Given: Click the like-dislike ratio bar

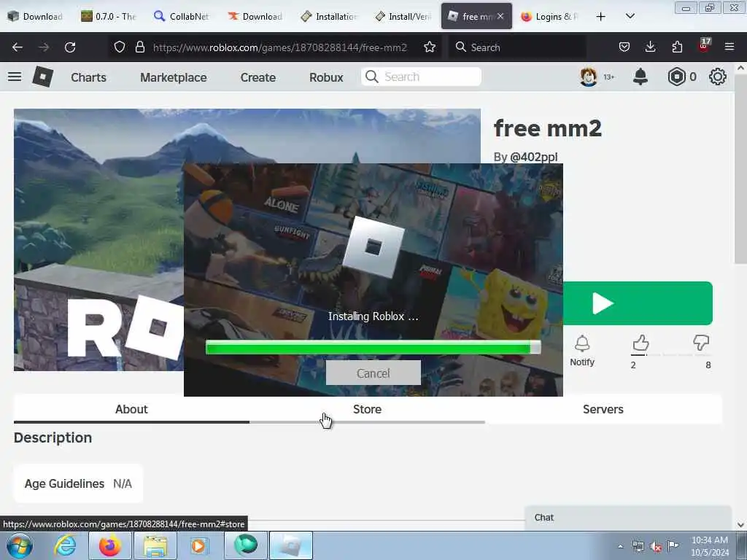Looking at the screenshot, I should pos(671,355).
